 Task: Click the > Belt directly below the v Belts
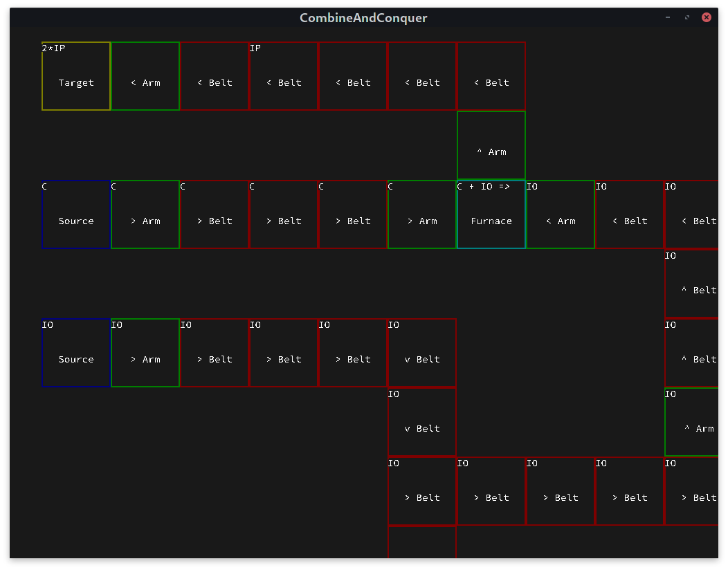click(x=422, y=491)
